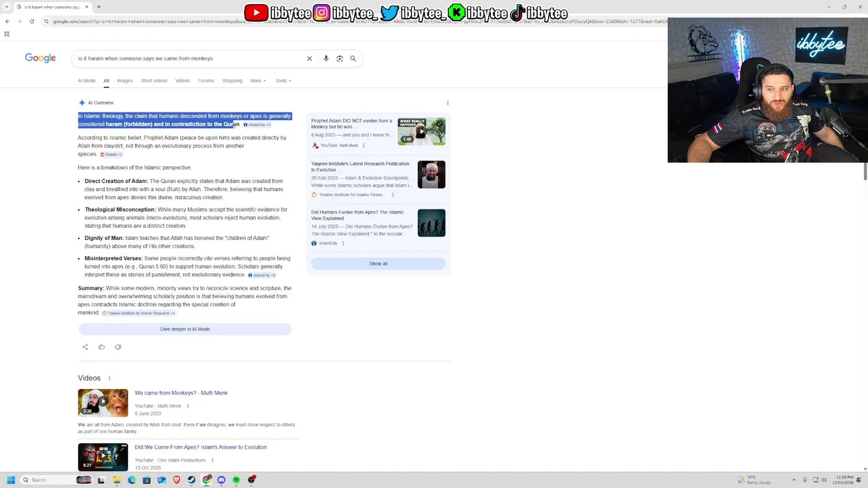This screenshot has height=488, width=868.
Task: Open menu for We came from Monkeys video
Action: (x=188, y=406)
